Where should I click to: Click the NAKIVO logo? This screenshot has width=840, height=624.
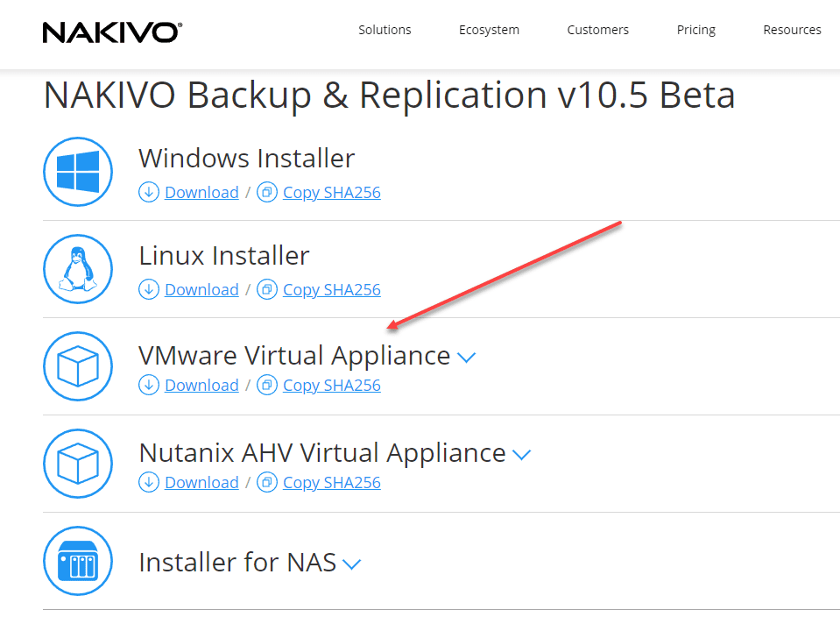(112, 32)
